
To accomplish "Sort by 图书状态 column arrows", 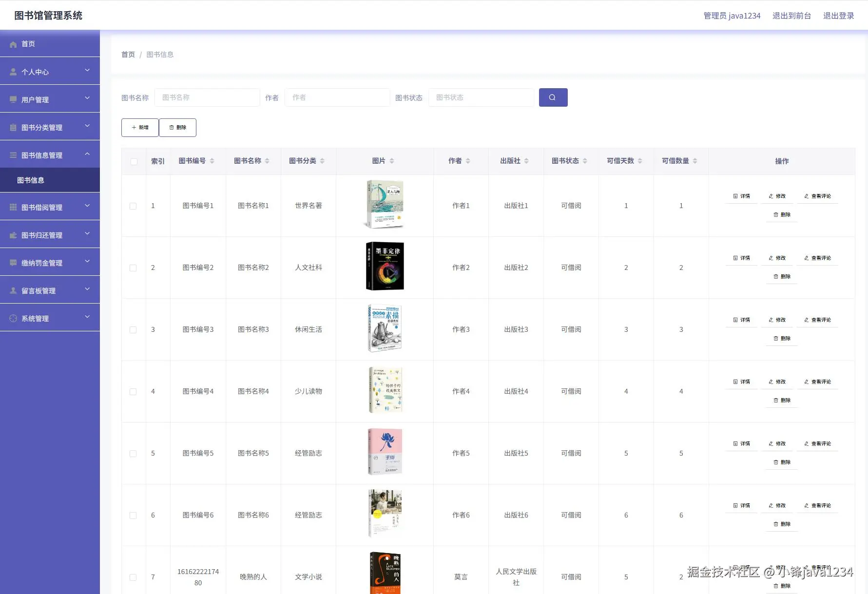I will click(x=585, y=161).
